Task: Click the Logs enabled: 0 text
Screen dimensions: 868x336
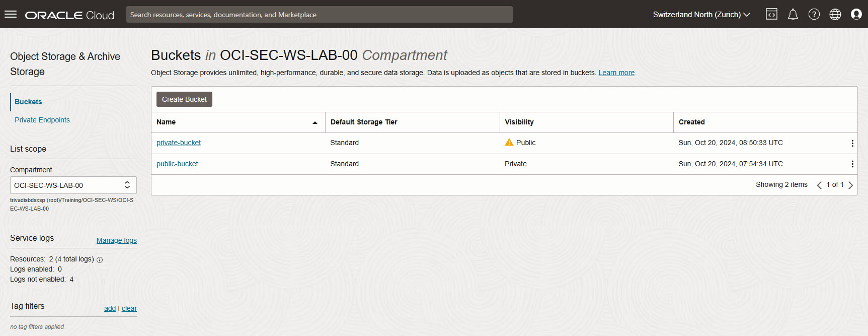Action: point(36,269)
